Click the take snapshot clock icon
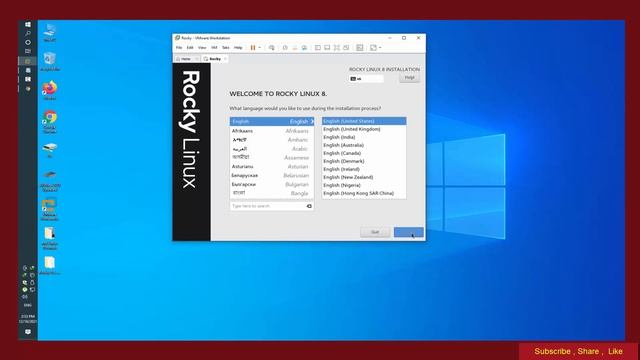Image resolution: width=640 pixels, height=360 pixels. pyautogui.click(x=285, y=48)
